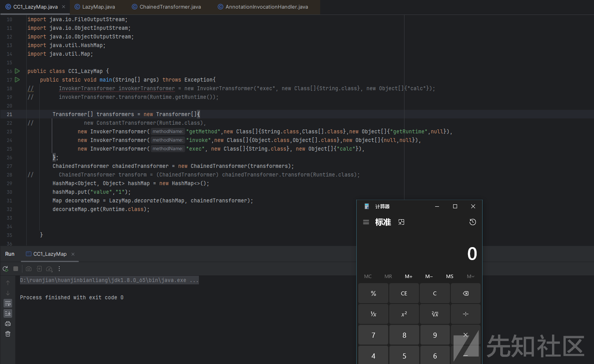The image size is (594, 364).
Task: Click run gutter arrow beside main method
Action: [17, 80]
